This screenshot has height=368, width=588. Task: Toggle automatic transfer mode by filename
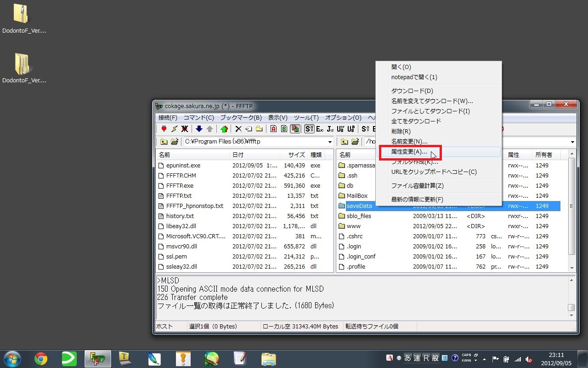[x=295, y=129]
